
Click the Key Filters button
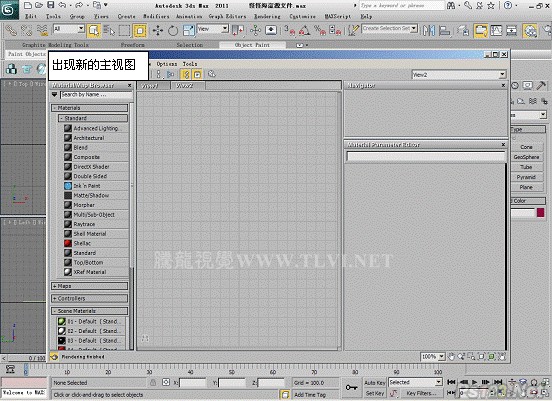pos(421,393)
